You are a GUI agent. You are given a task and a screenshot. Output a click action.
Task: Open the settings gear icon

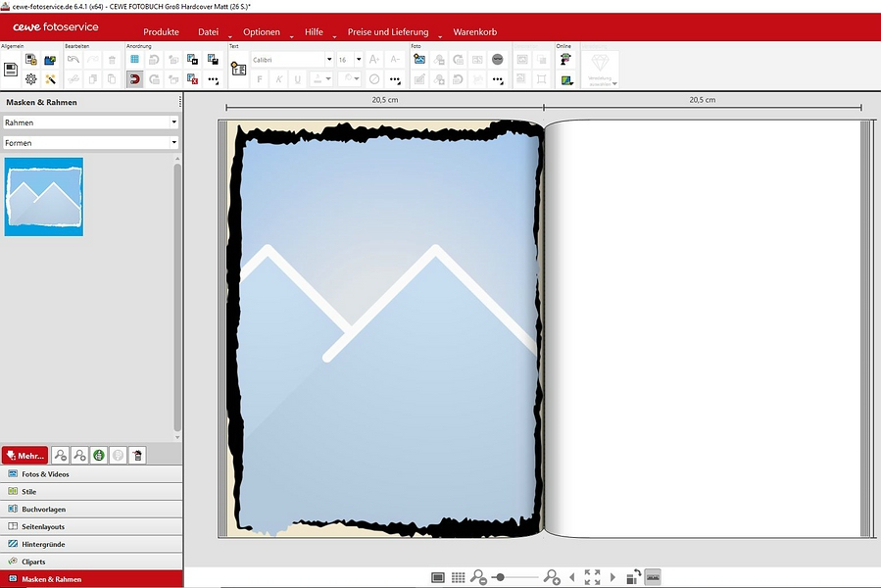pyautogui.click(x=31, y=79)
